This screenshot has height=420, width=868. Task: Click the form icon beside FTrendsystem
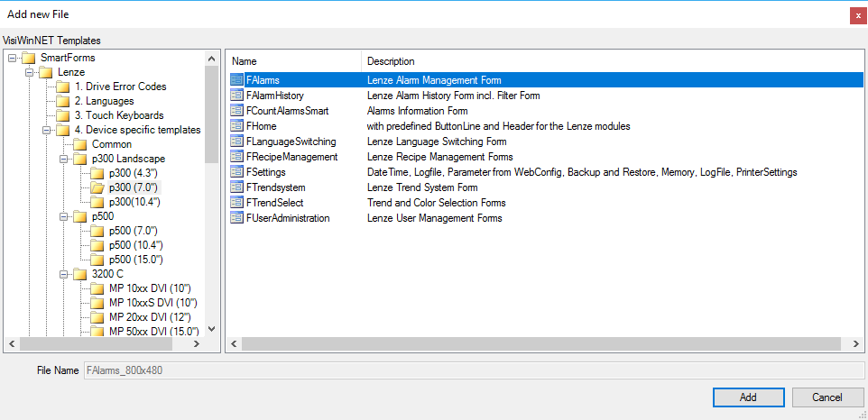(237, 187)
